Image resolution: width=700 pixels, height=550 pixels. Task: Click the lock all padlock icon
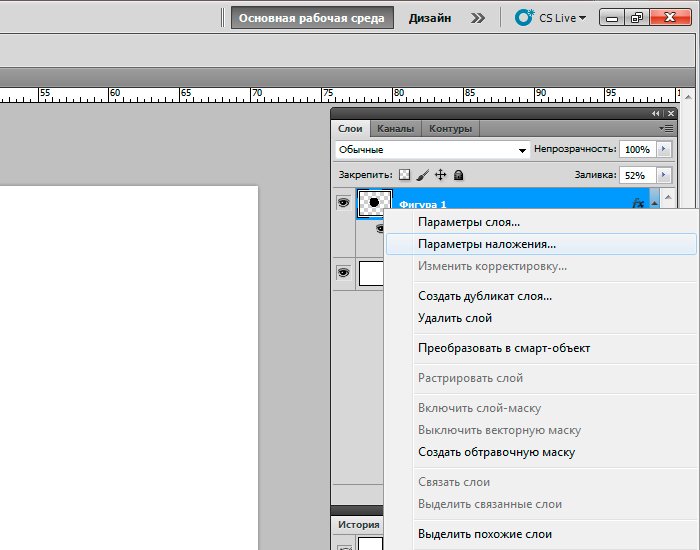coord(459,175)
